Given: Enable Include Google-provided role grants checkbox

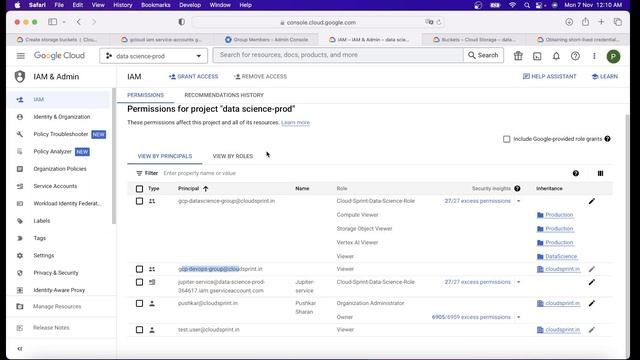Looking at the screenshot, I should 506,139.
